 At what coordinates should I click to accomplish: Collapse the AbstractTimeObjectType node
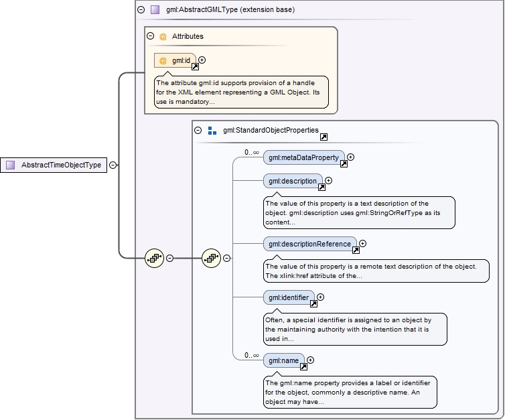tap(113, 165)
